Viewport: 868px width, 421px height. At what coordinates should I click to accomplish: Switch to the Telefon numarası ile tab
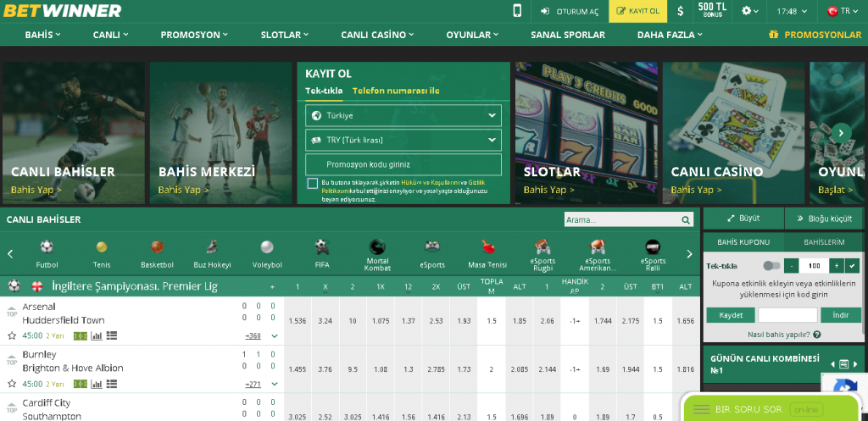click(x=396, y=91)
